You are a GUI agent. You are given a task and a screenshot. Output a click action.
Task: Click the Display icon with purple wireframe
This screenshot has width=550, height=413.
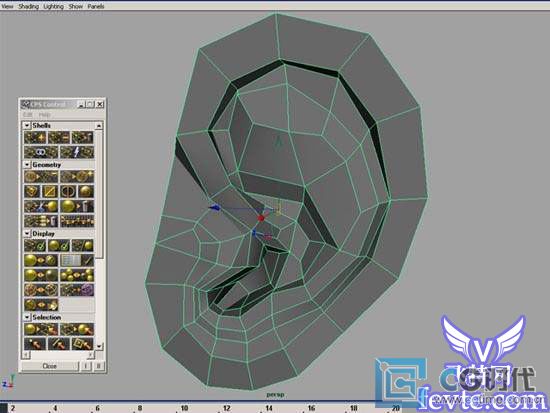[x=77, y=290]
